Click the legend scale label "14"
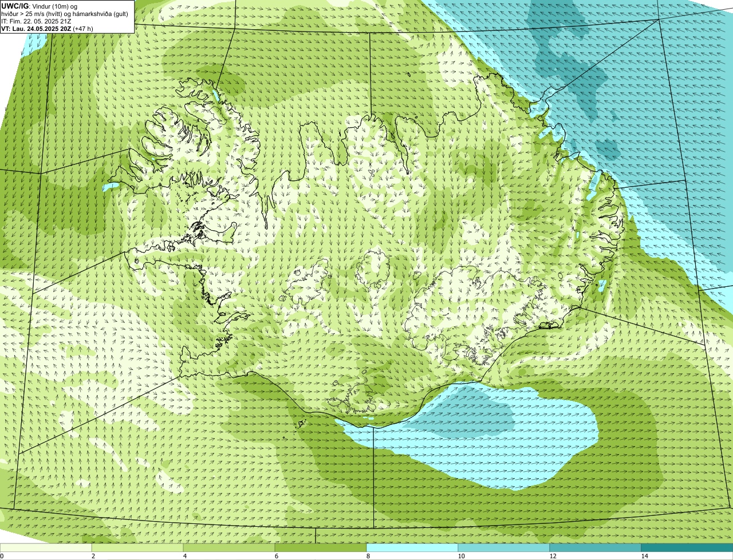This screenshot has width=733, height=560. (644, 556)
